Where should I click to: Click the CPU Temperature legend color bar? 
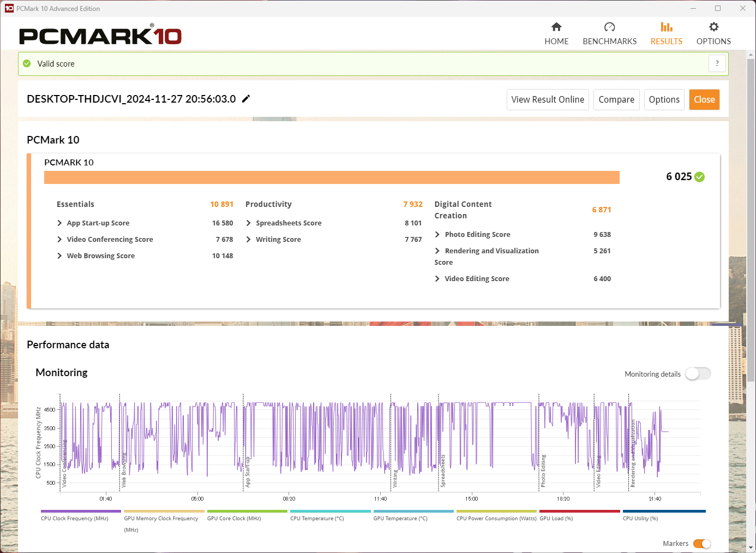click(x=331, y=512)
